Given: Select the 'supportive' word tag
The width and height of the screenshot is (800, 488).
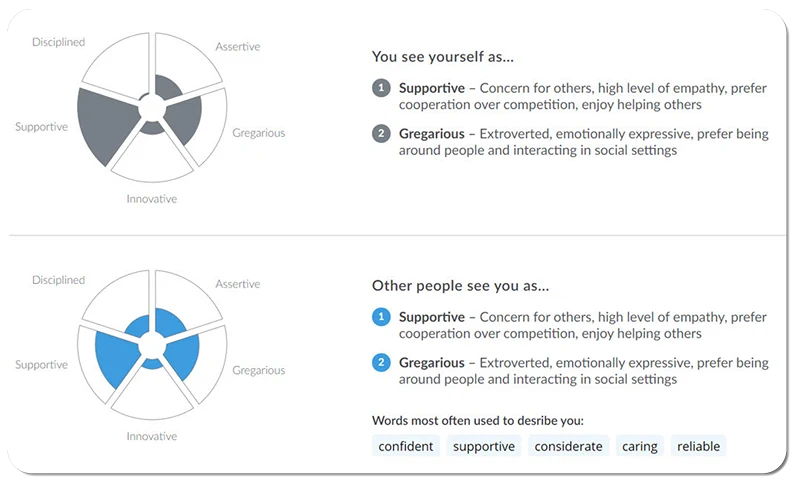Looking at the screenshot, I should point(484,446).
